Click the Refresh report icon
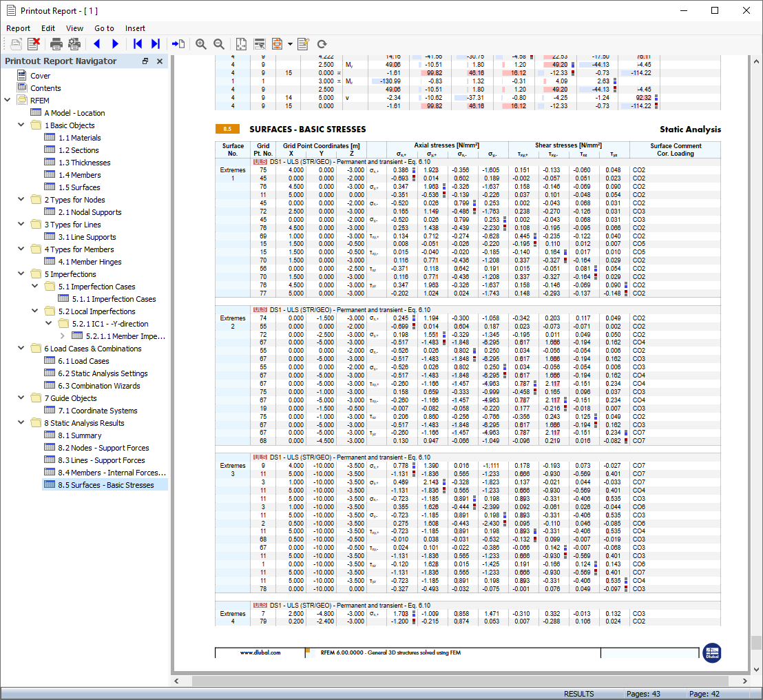 322,44
